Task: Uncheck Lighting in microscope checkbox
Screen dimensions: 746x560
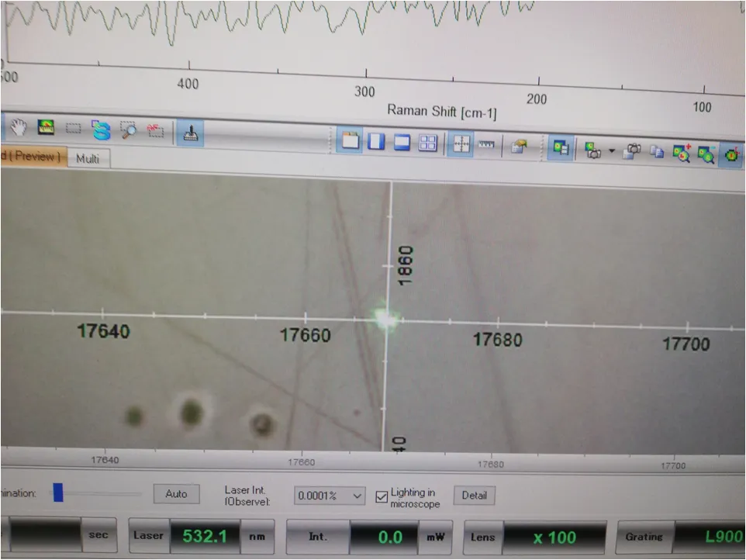Action: [382, 497]
